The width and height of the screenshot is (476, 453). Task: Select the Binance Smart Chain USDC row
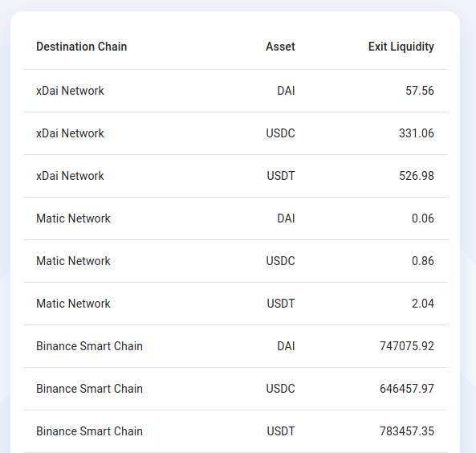235,389
